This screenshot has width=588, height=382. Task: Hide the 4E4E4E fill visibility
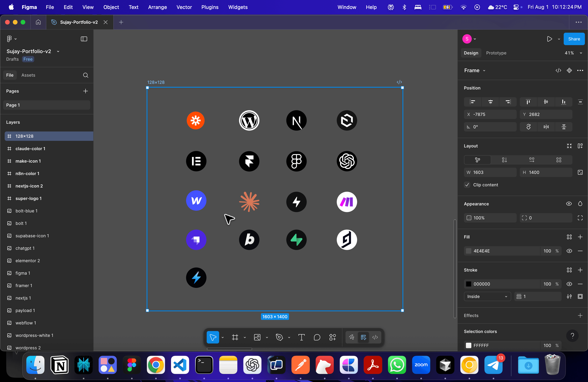point(569,251)
